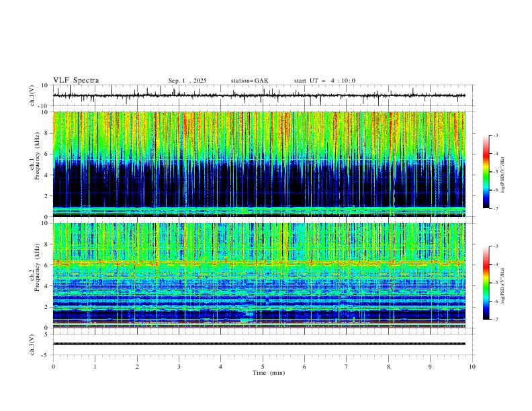Click time axis tick label "3"
532x411 pixels.
(x=179, y=367)
